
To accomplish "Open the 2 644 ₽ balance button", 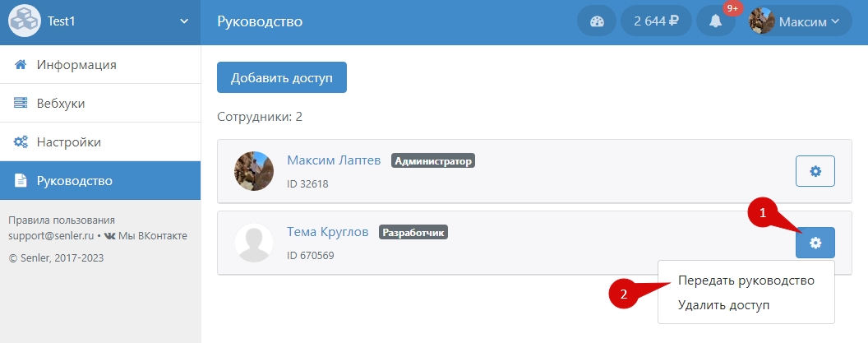I will [655, 21].
